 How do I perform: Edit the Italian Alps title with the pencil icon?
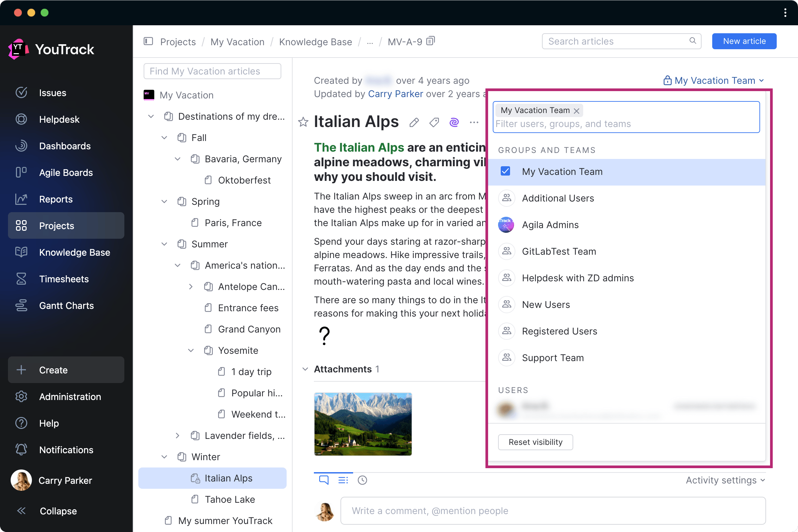click(x=414, y=122)
